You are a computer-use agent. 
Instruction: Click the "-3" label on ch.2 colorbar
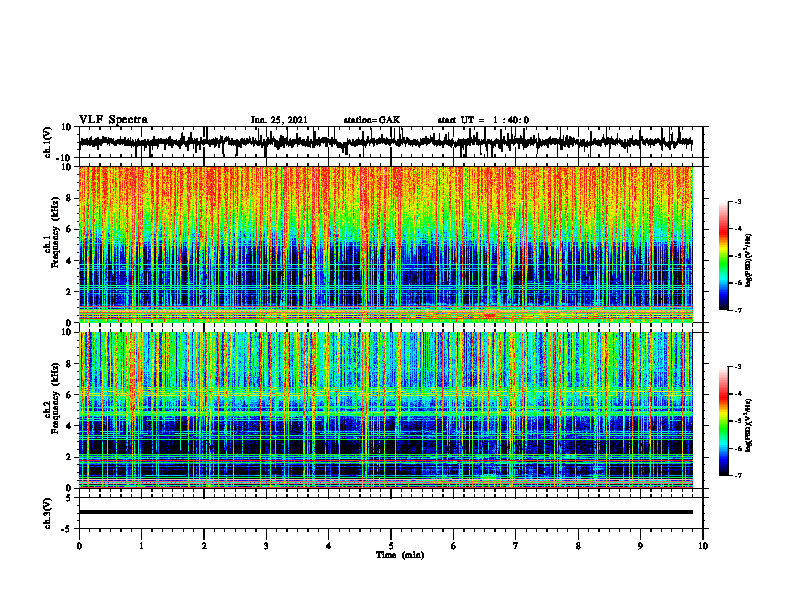click(x=737, y=367)
